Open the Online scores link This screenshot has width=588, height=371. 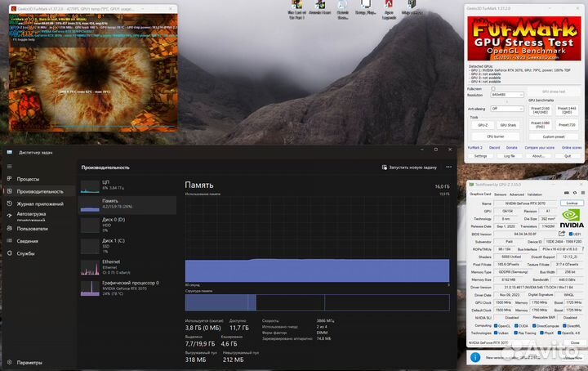coord(572,147)
